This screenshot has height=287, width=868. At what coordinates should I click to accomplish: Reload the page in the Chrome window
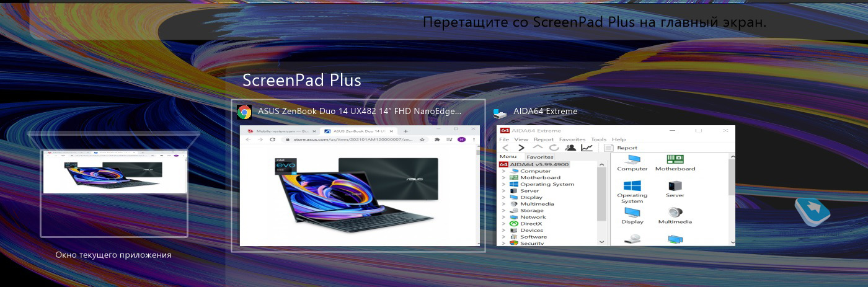tap(272, 140)
